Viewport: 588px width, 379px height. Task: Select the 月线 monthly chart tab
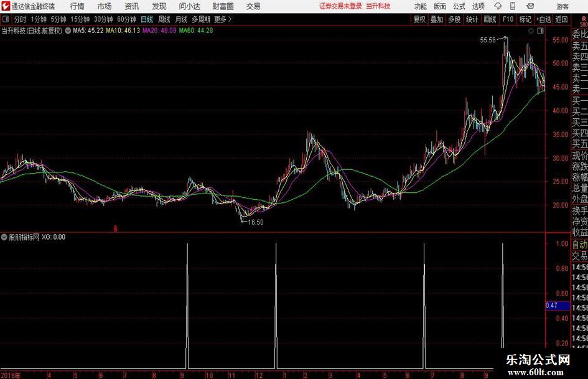click(181, 19)
